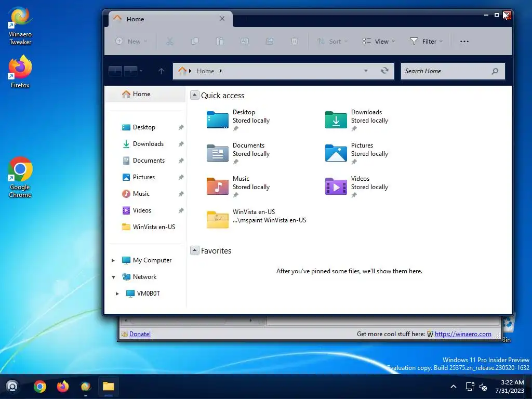Click the Up arrow navigation button

[161, 71]
